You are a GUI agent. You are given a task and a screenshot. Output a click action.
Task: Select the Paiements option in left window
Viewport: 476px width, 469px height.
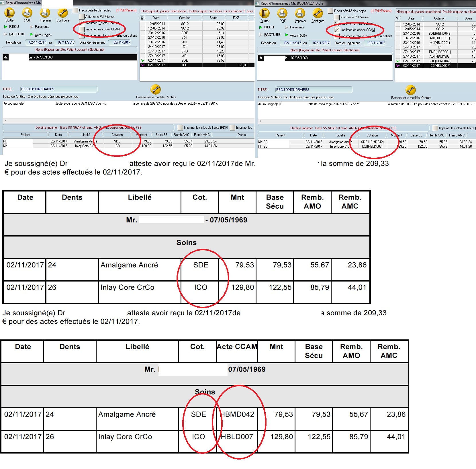42,27
